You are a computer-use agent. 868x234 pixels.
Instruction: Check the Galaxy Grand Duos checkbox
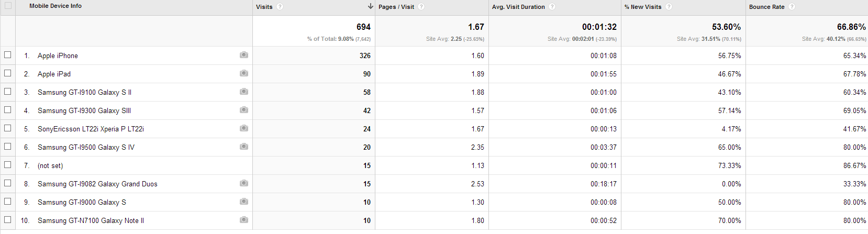tap(7, 183)
